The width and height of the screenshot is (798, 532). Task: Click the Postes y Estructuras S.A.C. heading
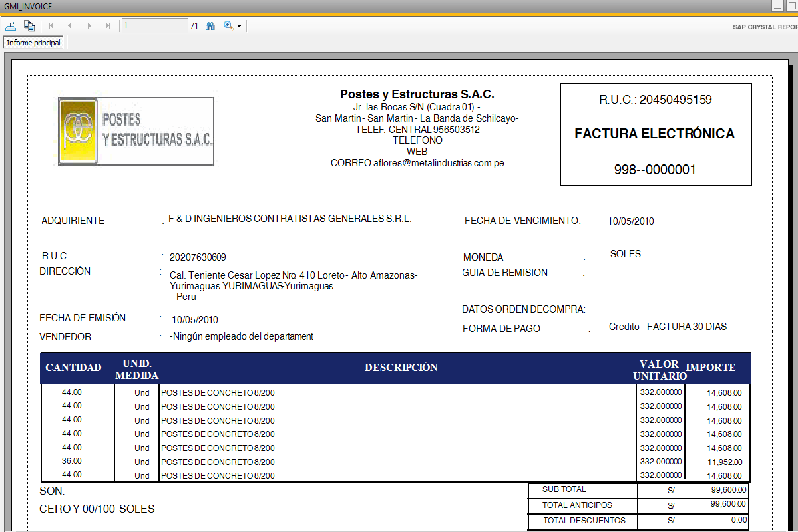click(x=417, y=94)
